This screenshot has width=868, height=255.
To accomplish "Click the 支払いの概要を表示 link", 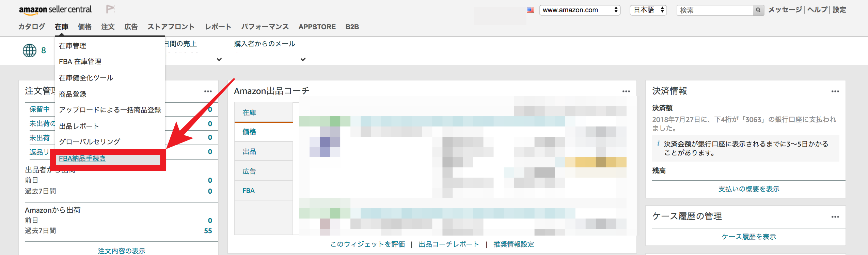I will click(749, 189).
